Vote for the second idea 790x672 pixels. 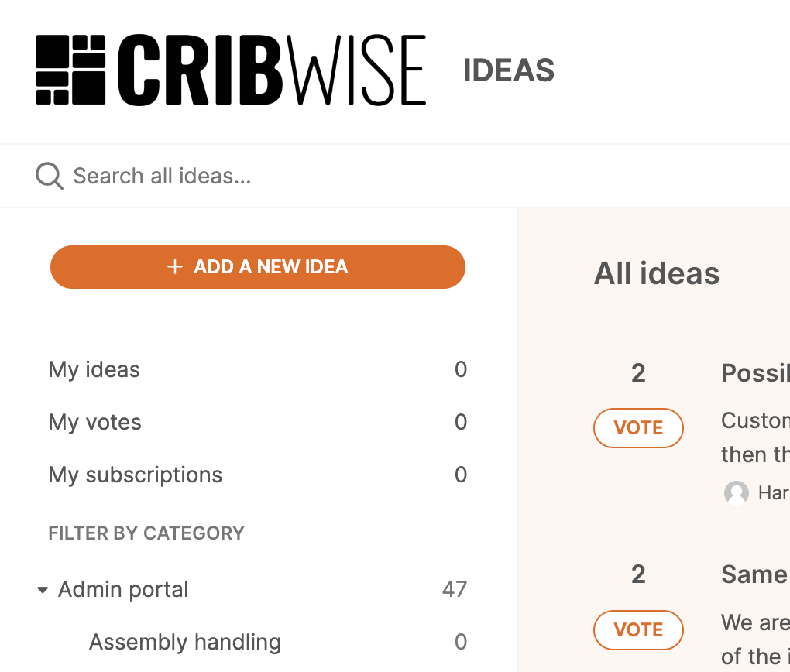coord(638,629)
